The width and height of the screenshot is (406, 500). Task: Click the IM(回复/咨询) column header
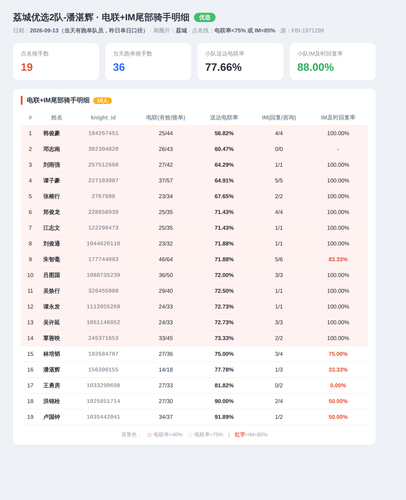click(279, 117)
